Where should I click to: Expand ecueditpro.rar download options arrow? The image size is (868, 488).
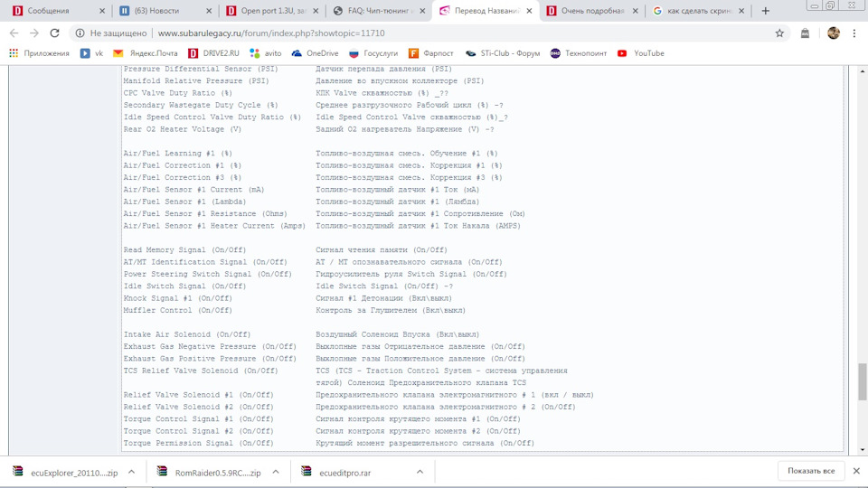pyautogui.click(x=420, y=472)
